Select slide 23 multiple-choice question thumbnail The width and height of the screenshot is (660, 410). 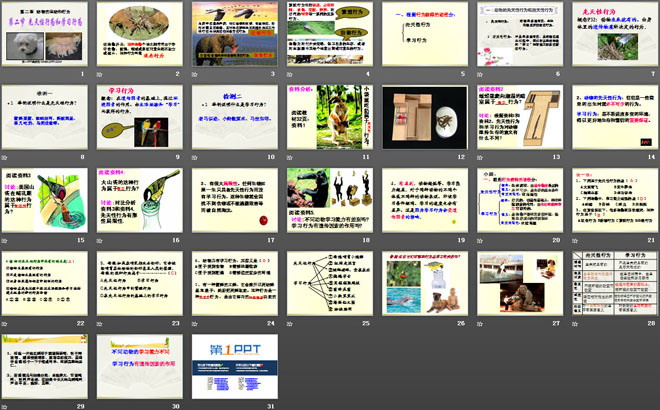click(140, 283)
